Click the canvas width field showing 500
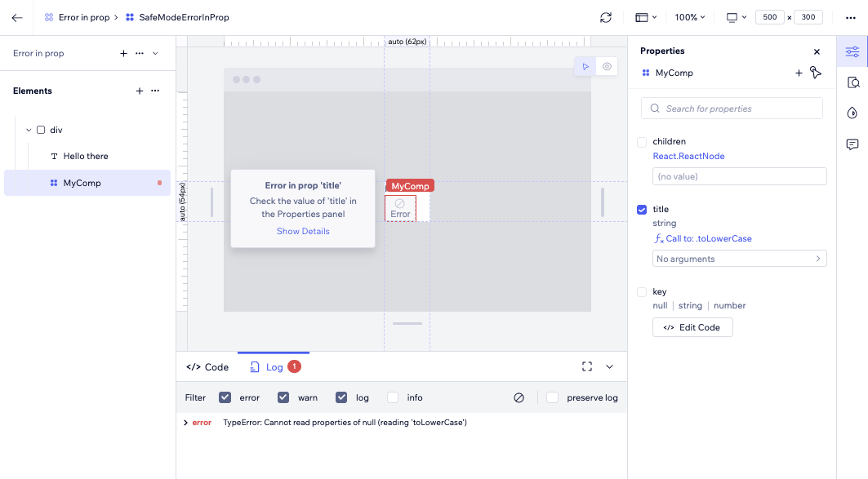Viewport: 868px width, 479px height. (769, 17)
